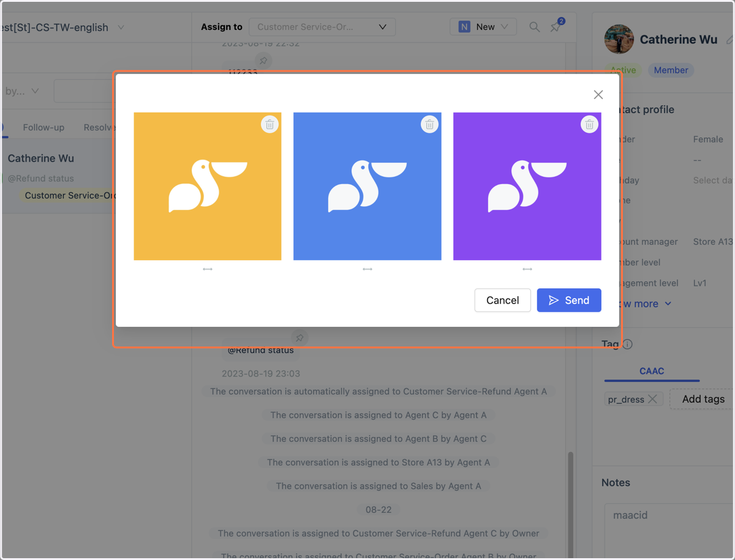This screenshot has width=735, height=560.
Task: Click the Notes field containing maacid
Action: click(669, 531)
